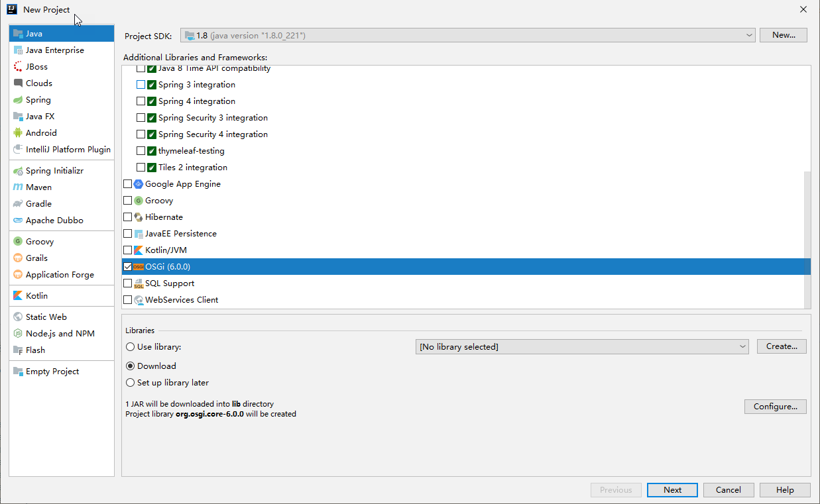This screenshot has height=504, width=820.
Task: Check the Hibernate framework checkbox
Action: (127, 217)
